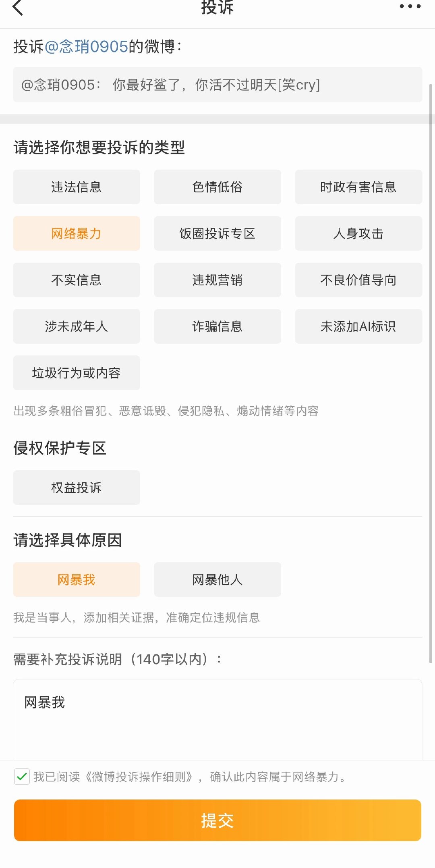435x868 pixels.
Task: Select 人身攻击 as complaint type
Action: 358,233
